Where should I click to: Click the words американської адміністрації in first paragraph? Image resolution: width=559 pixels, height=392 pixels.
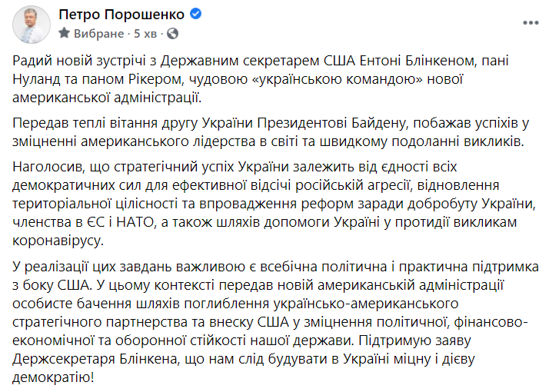(x=107, y=98)
